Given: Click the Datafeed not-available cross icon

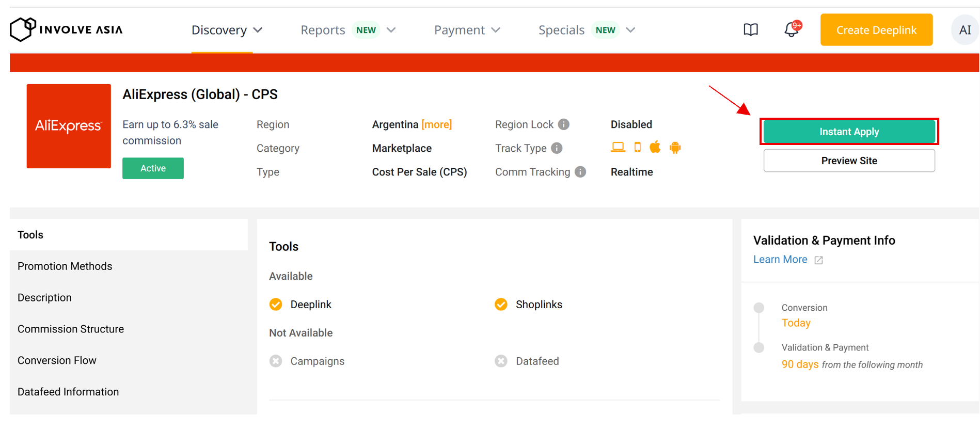Looking at the screenshot, I should click(501, 361).
